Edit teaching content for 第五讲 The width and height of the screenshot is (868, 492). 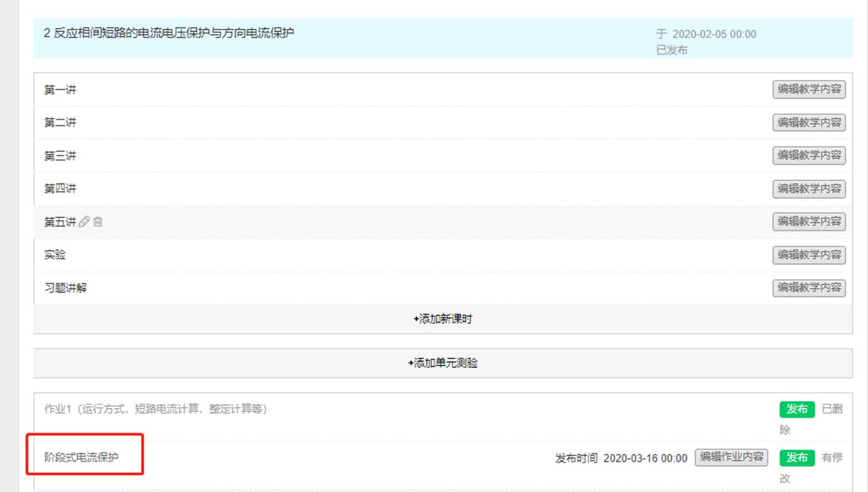[x=809, y=222]
